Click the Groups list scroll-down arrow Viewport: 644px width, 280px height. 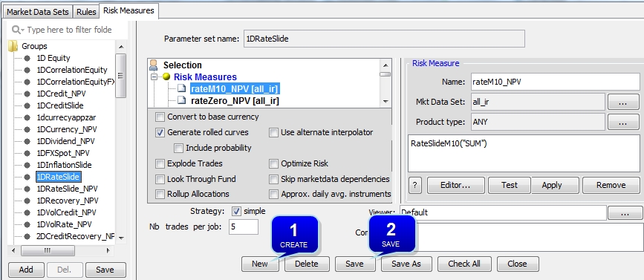click(x=121, y=238)
